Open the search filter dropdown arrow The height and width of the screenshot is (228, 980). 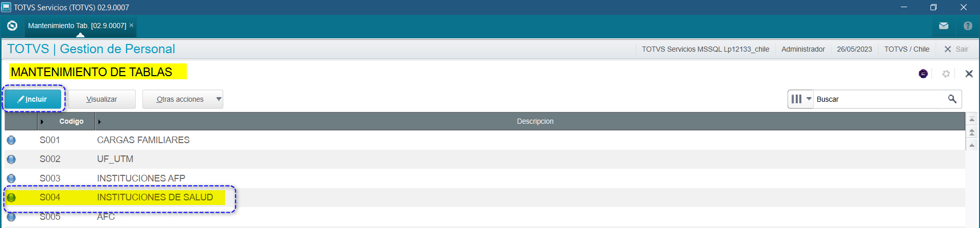click(809, 99)
